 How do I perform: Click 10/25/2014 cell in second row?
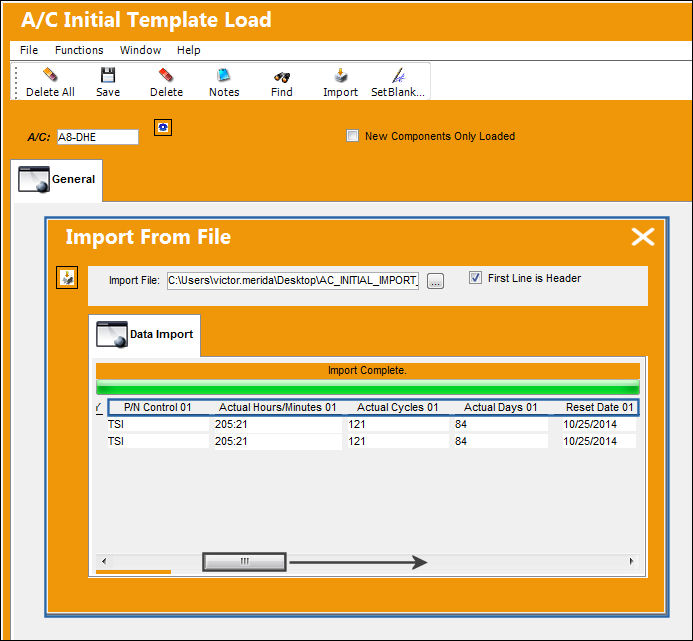[598, 441]
